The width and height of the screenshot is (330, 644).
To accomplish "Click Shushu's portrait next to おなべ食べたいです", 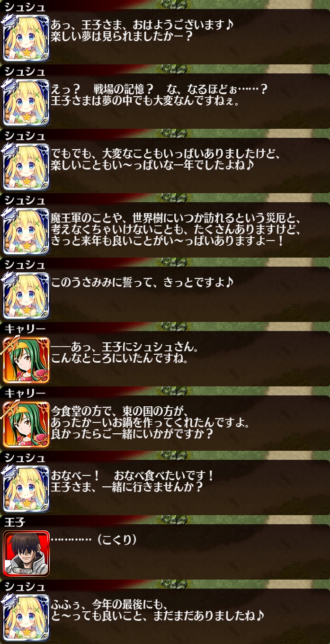I will [26, 489].
